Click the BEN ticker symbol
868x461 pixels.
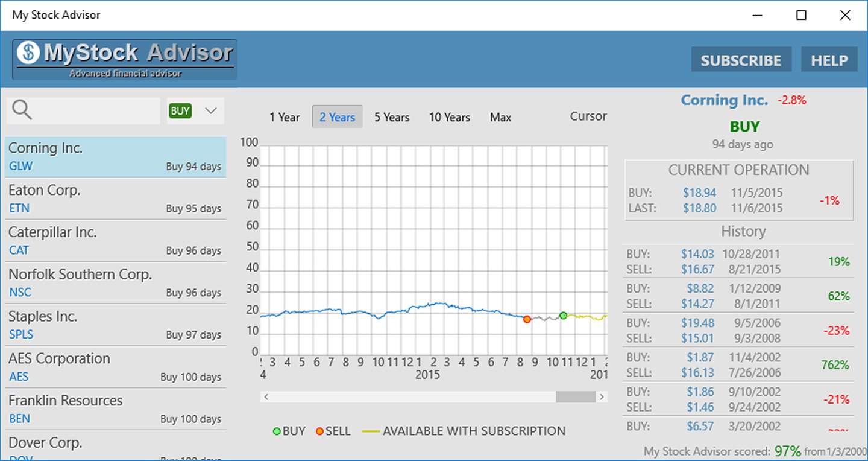click(x=19, y=418)
